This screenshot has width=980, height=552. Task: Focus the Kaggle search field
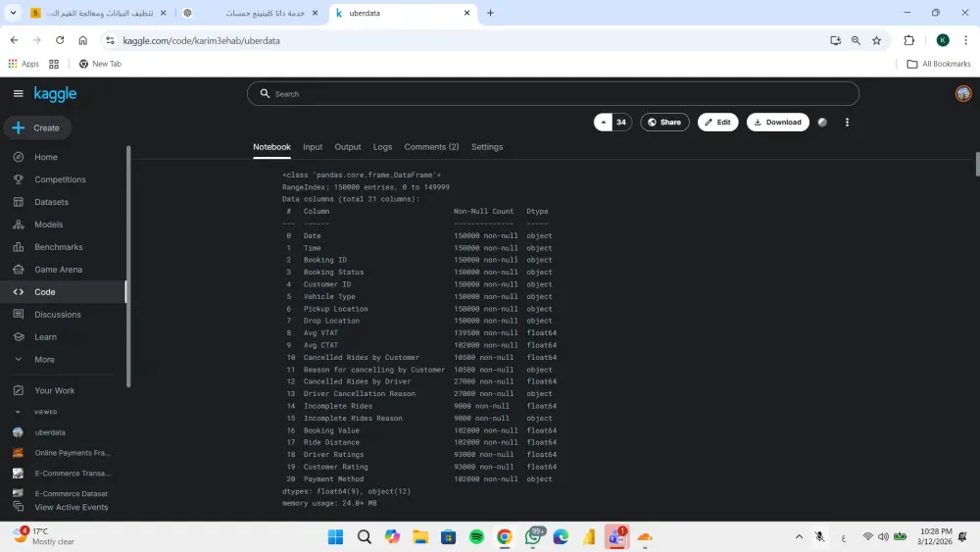[x=553, y=94]
